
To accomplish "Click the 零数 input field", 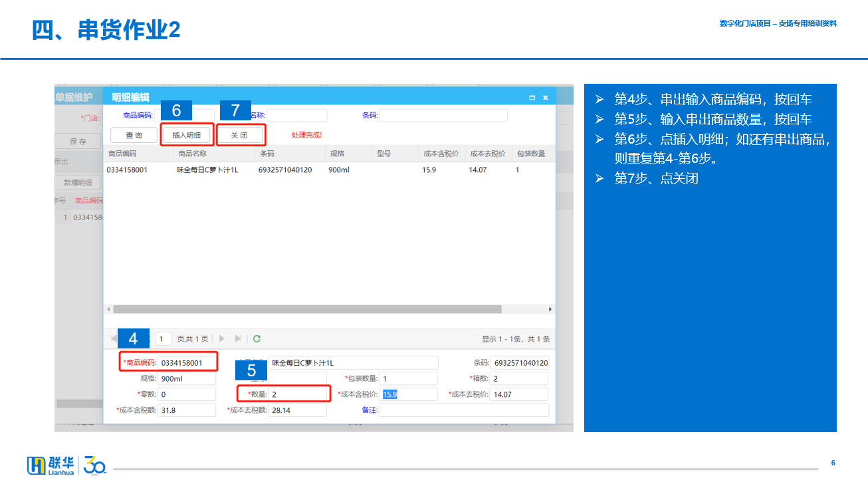I will (x=187, y=394).
